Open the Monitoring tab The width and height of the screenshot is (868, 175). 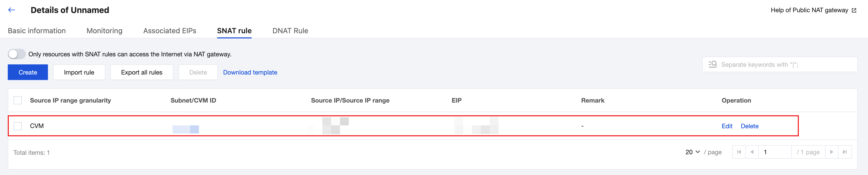point(104,31)
